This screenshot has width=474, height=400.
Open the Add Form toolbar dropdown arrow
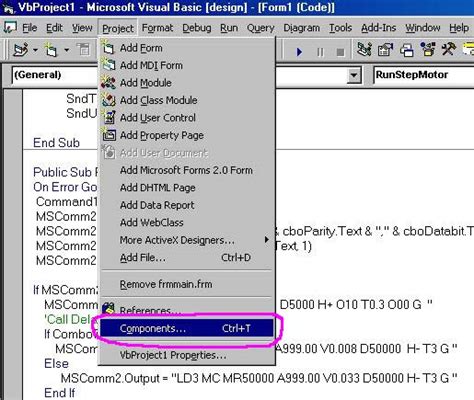pos(66,51)
